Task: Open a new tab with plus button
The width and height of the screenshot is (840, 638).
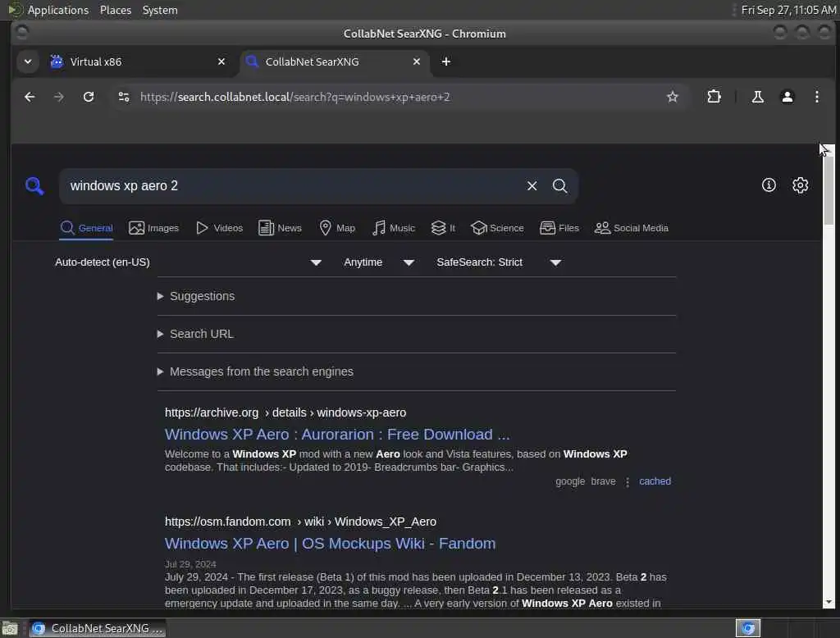Action: point(445,62)
